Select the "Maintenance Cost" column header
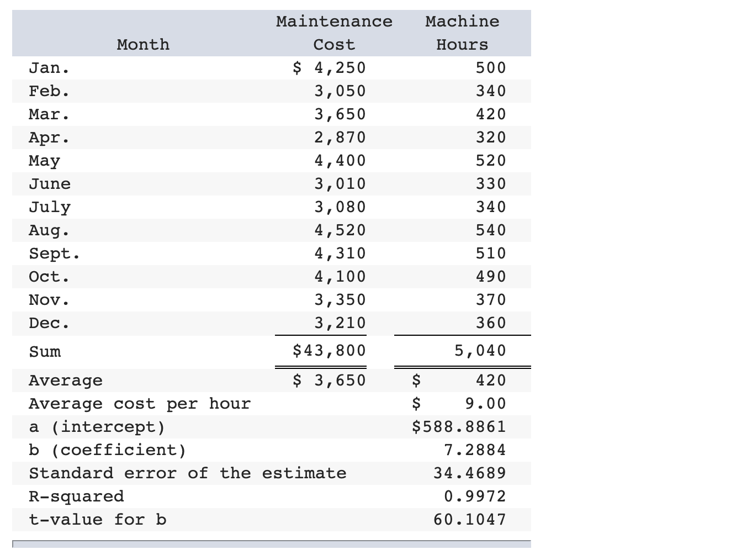The image size is (731, 560). click(334, 33)
